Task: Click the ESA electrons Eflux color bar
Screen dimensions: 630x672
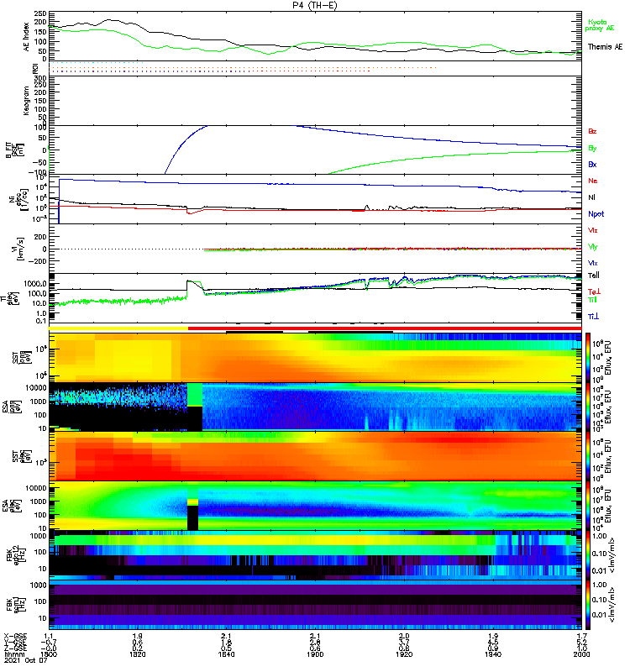Action: 588,507
